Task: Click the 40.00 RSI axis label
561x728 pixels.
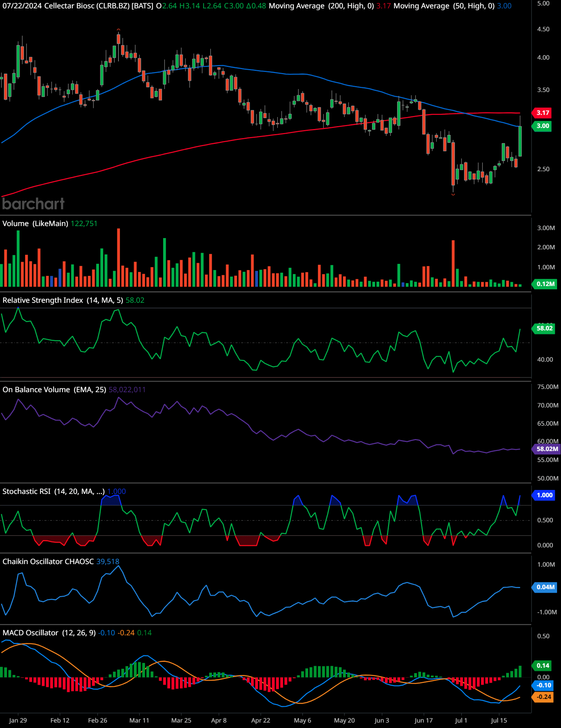Action: click(x=545, y=359)
